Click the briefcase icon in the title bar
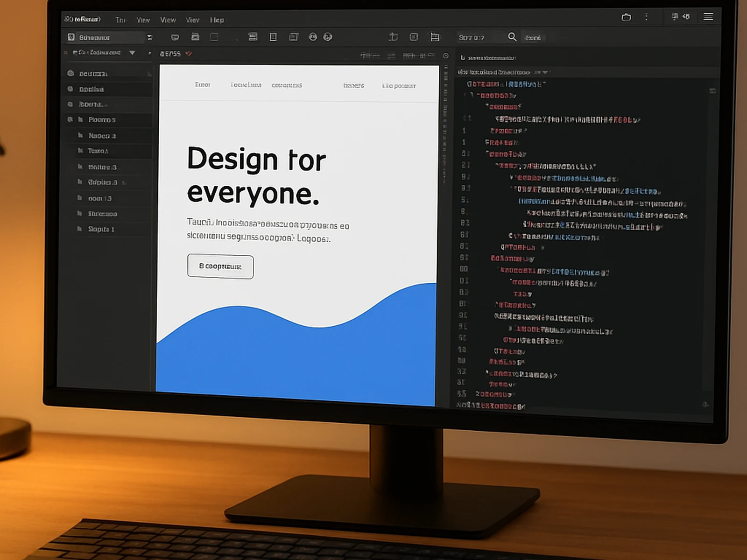Viewport: 747px width, 560px height. click(x=627, y=17)
